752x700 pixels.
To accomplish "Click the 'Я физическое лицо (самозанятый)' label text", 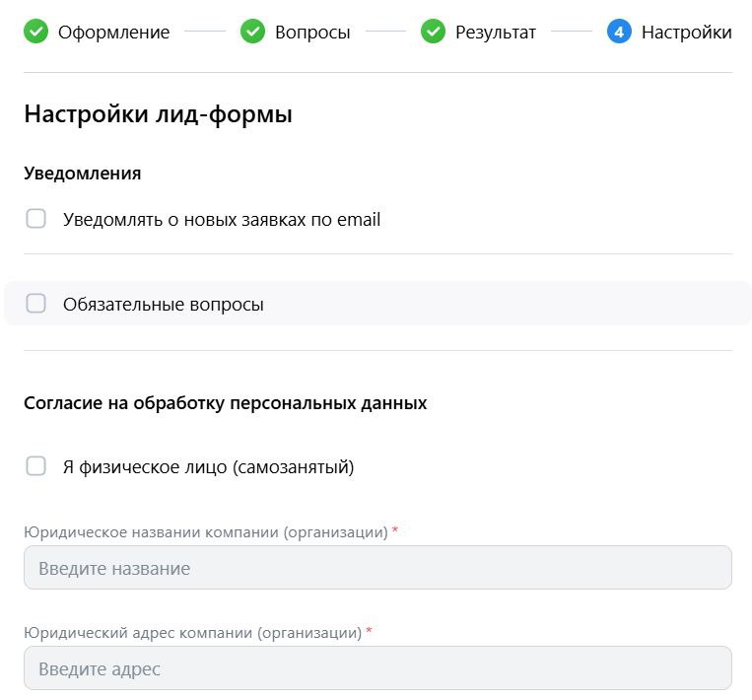I will (208, 467).
